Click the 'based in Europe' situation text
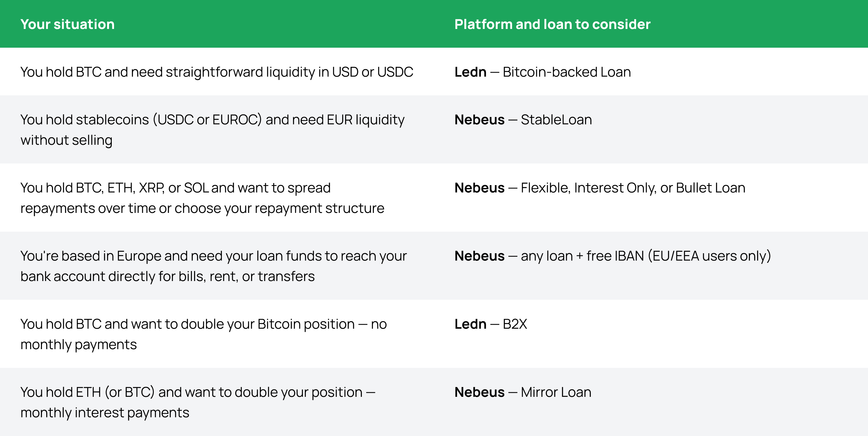Viewport: 868px width, 436px height. [213, 266]
